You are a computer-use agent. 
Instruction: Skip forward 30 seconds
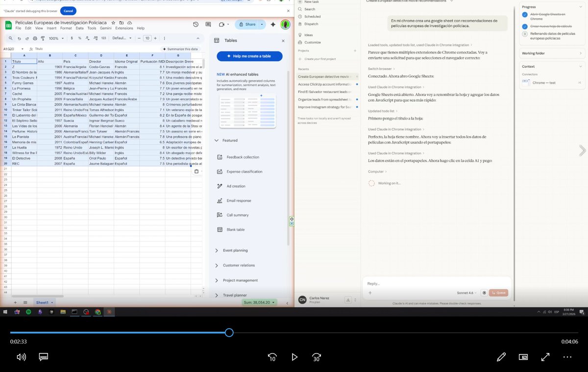[x=317, y=357]
